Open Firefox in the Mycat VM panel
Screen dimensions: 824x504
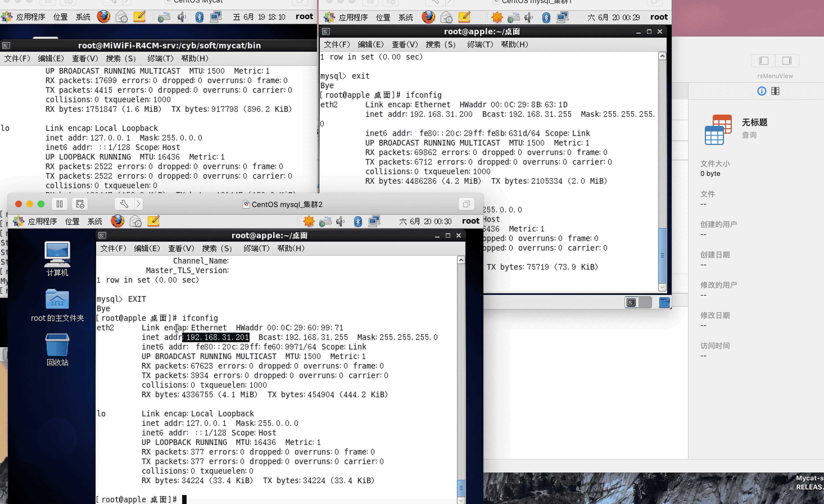103,16
